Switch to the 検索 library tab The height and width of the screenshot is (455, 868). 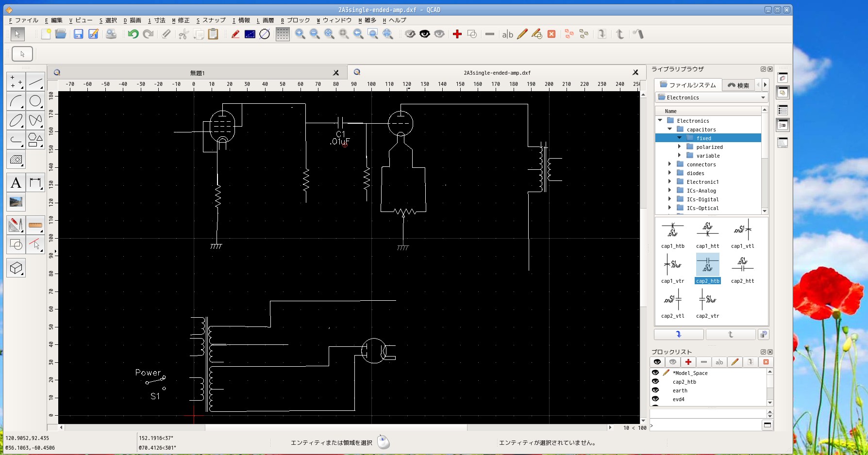738,85
